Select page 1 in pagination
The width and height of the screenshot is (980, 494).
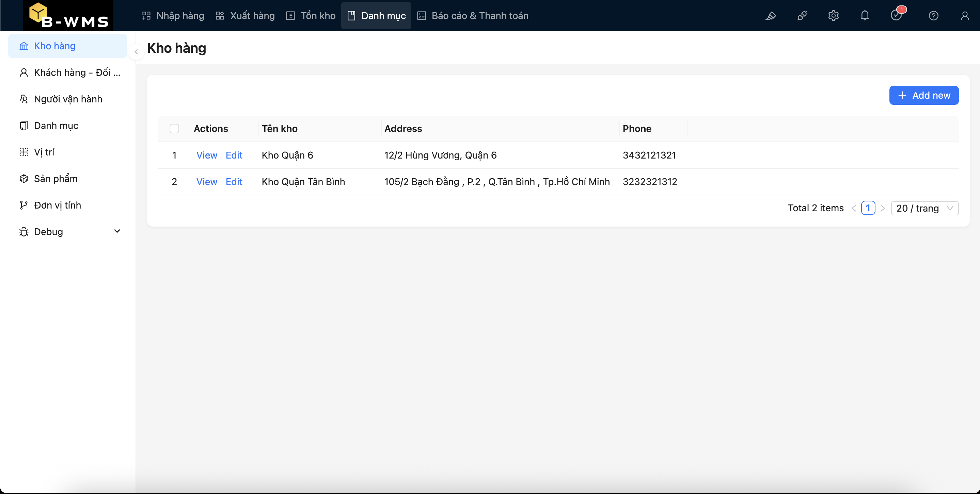click(x=868, y=208)
